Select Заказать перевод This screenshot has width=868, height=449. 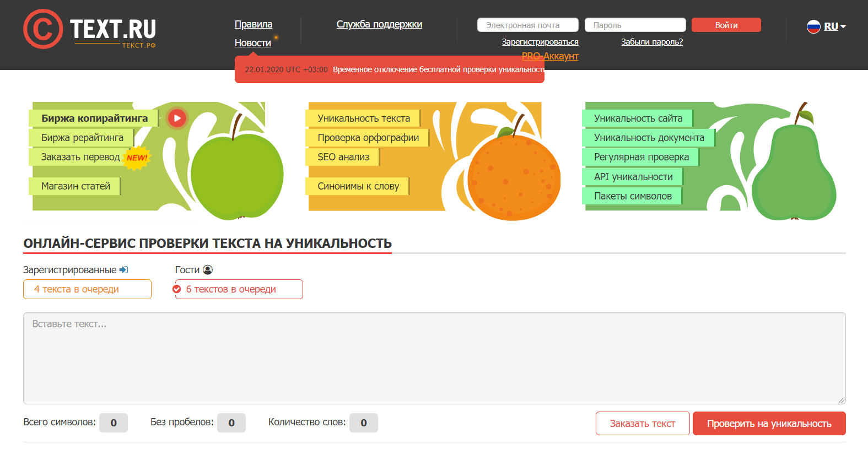pyautogui.click(x=80, y=157)
